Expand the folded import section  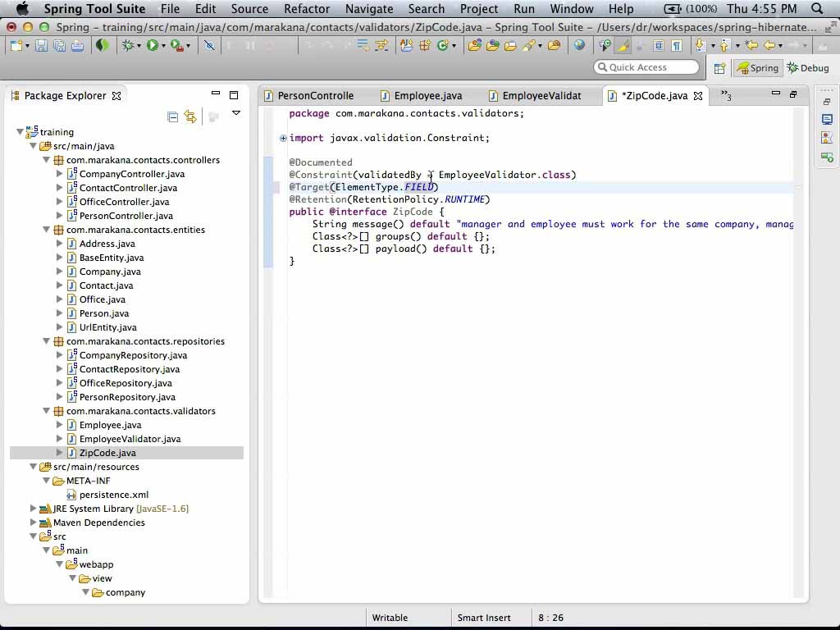283,138
